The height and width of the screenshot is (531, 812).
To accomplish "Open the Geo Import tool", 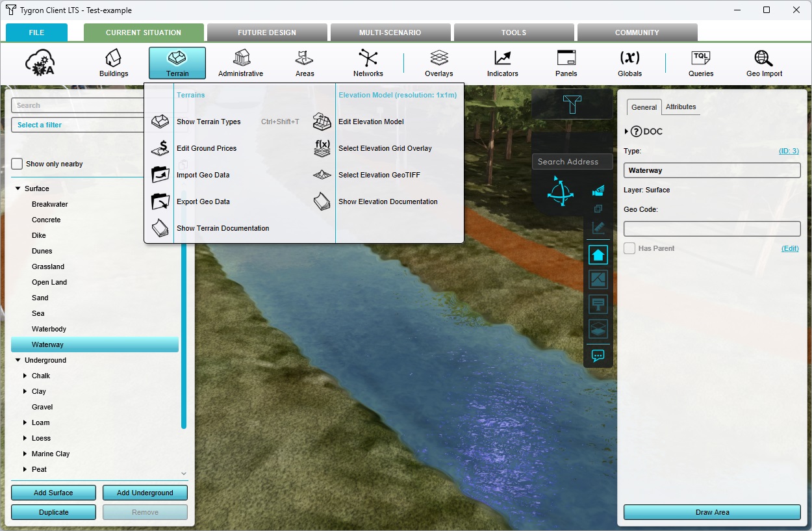I will coord(764,63).
